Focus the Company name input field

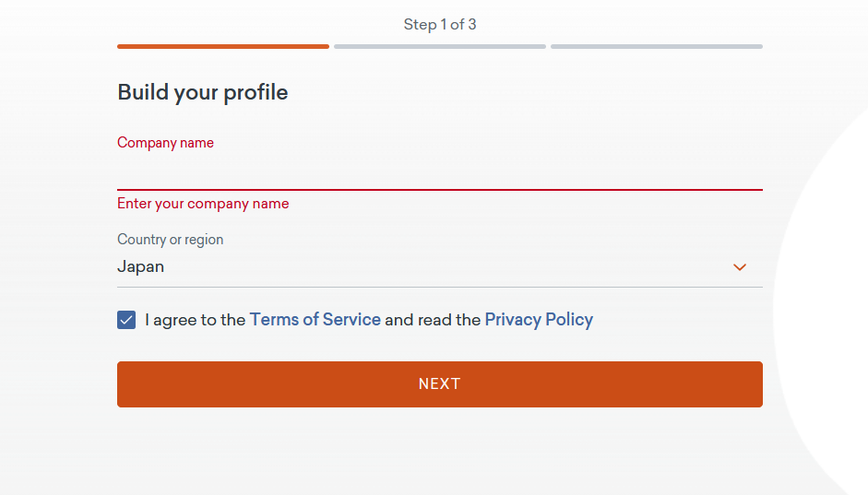tap(439, 172)
